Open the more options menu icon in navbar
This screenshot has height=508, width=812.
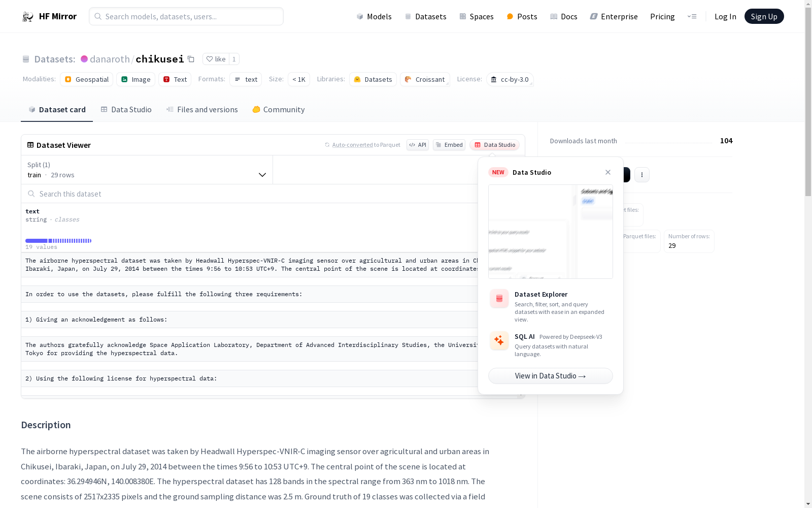(692, 16)
